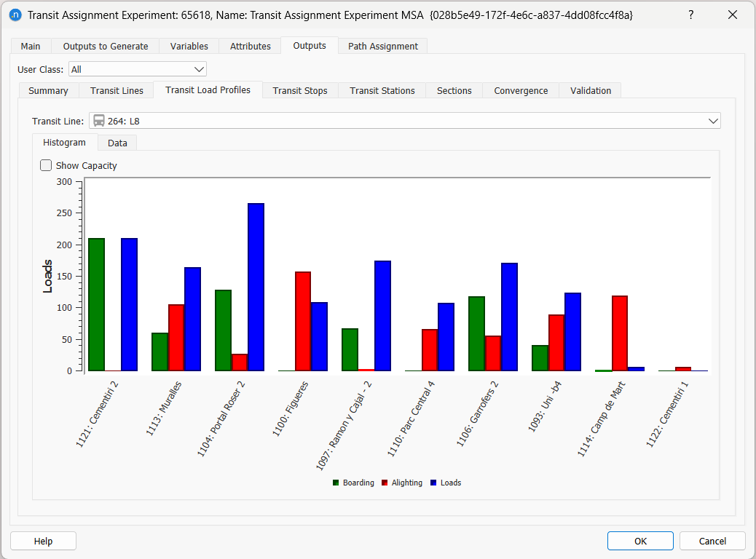Confirm the dialog with OK

point(640,541)
